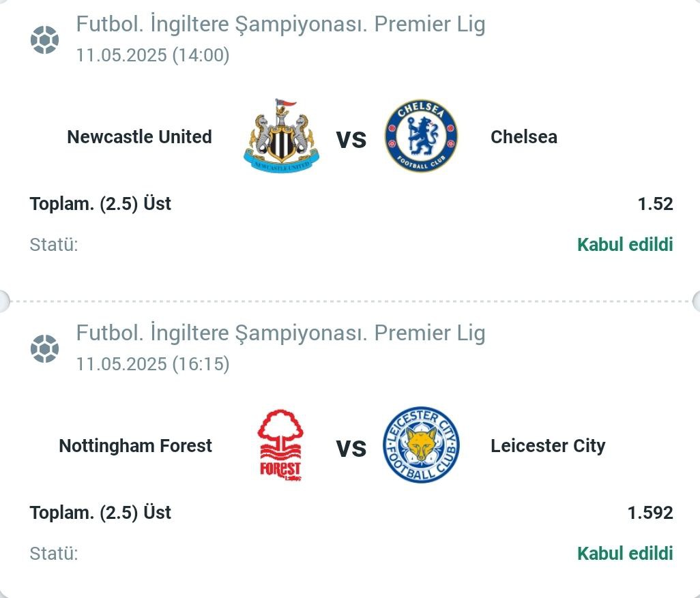Open the top Premier Lig league heading

[281, 24]
